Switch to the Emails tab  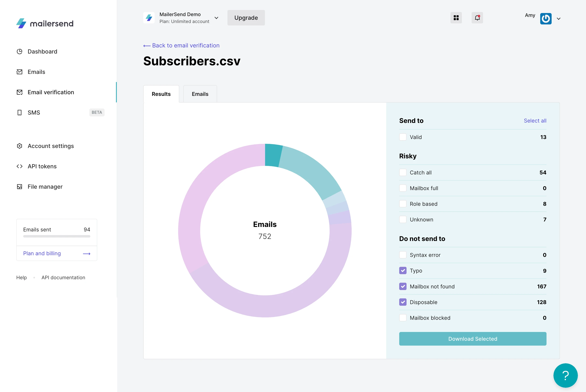(200, 94)
